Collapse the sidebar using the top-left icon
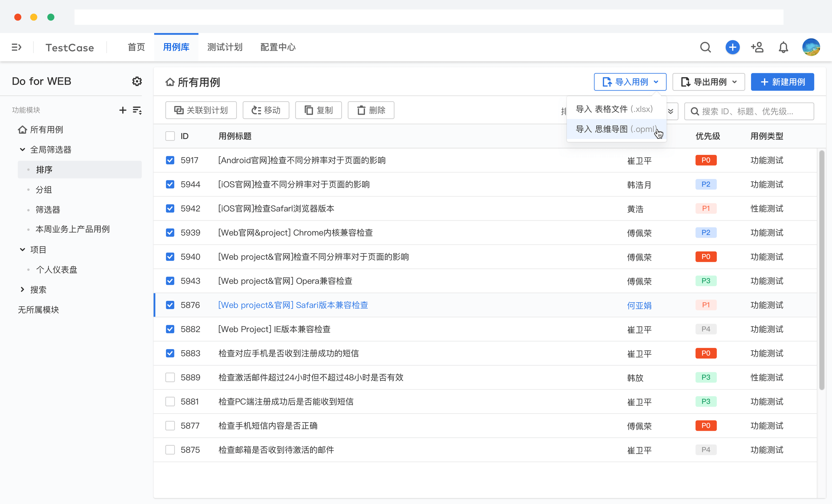 pyautogui.click(x=17, y=47)
